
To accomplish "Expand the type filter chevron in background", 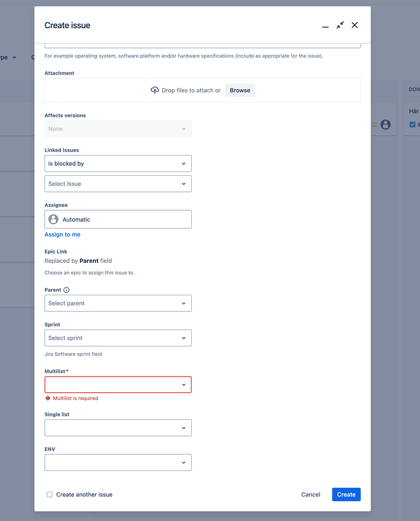I will click(x=14, y=57).
